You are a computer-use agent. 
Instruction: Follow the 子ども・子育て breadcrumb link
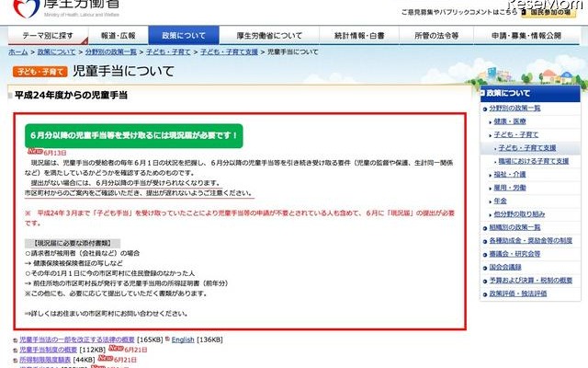click(168, 52)
